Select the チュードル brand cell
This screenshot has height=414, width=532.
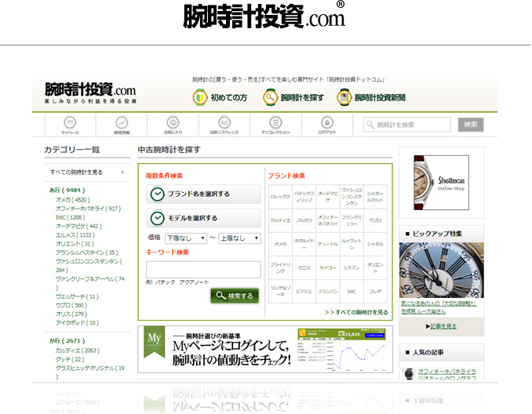pos(328,244)
